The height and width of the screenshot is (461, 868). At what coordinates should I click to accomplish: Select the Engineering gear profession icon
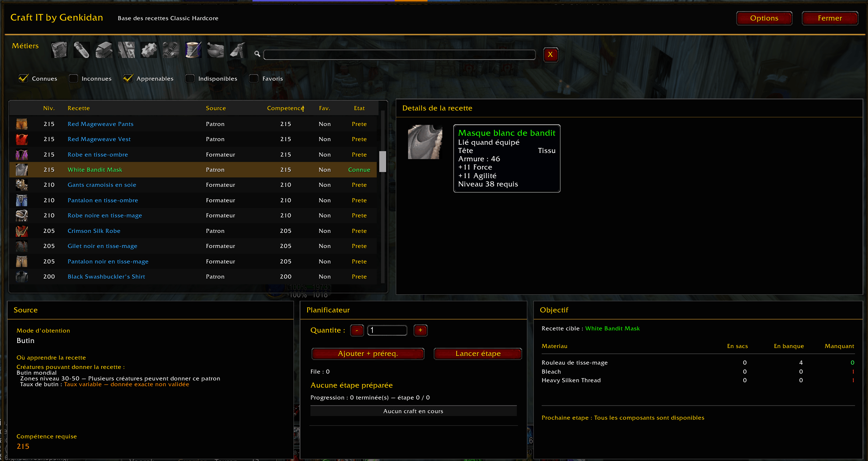tap(149, 50)
